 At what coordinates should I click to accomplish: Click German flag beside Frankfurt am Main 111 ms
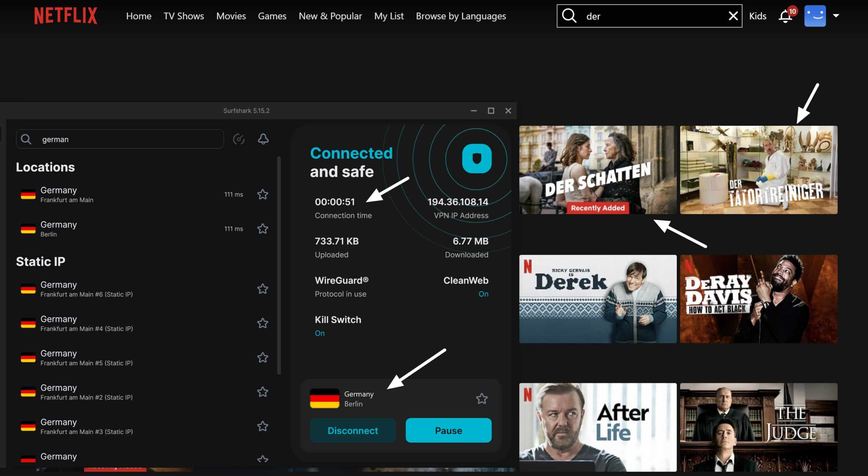28,194
